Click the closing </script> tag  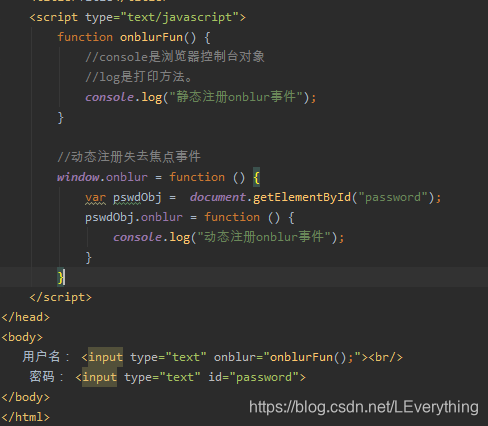[x=60, y=297]
